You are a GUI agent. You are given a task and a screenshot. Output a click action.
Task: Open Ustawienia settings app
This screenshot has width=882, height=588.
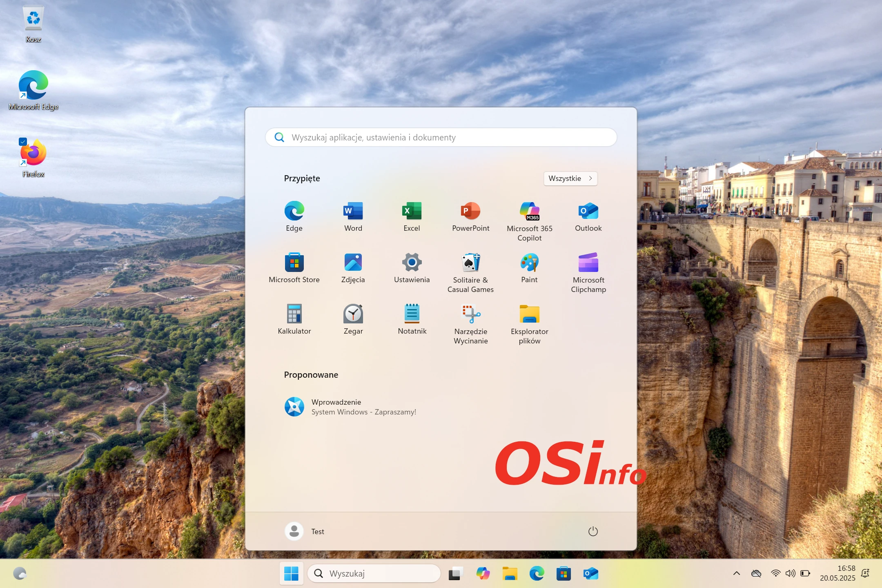412,268
